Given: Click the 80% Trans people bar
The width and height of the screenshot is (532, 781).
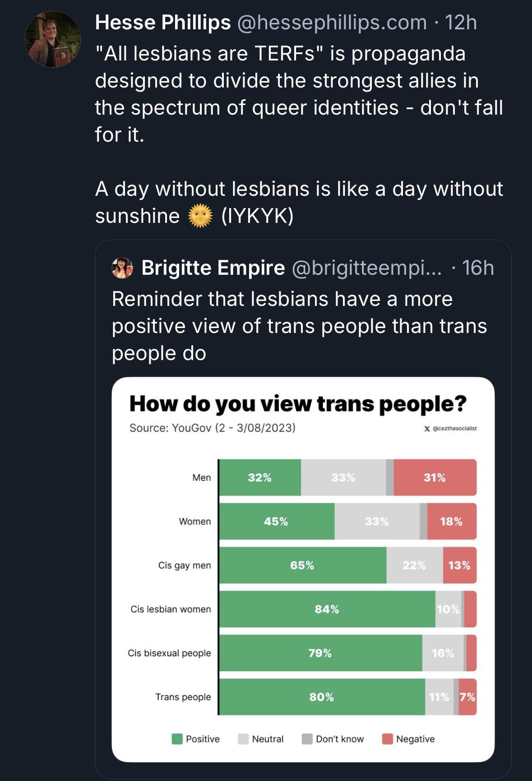Looking at the screenshot, I should pos(322,697).
